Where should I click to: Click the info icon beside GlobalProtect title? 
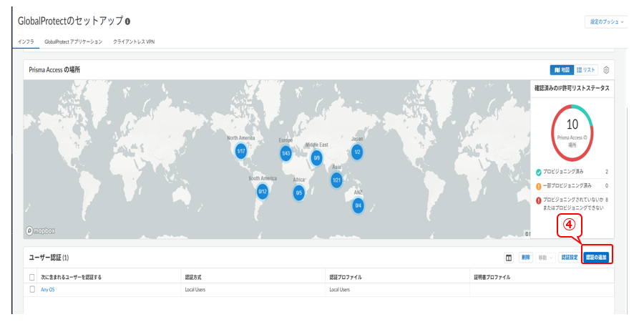(x=128, y=21)
